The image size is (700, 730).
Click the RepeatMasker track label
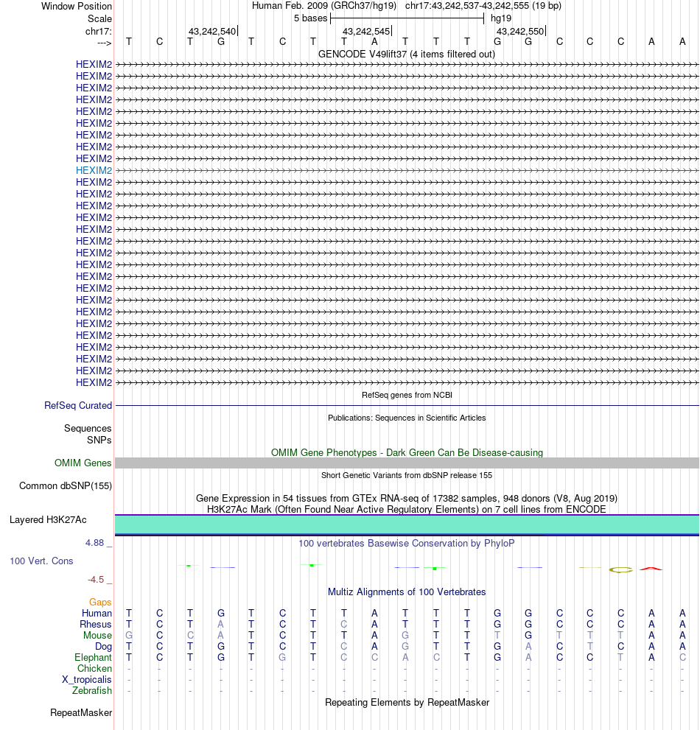[x=81, y=713]
